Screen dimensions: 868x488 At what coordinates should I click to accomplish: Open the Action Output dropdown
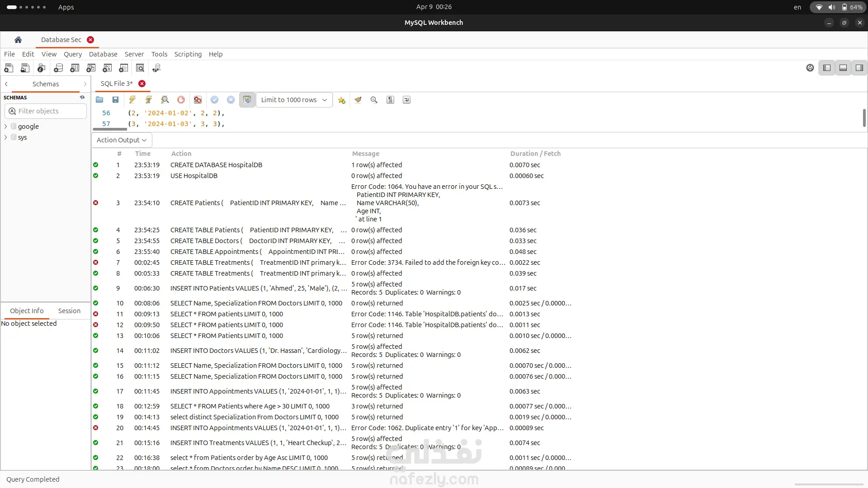pos(122,140)
